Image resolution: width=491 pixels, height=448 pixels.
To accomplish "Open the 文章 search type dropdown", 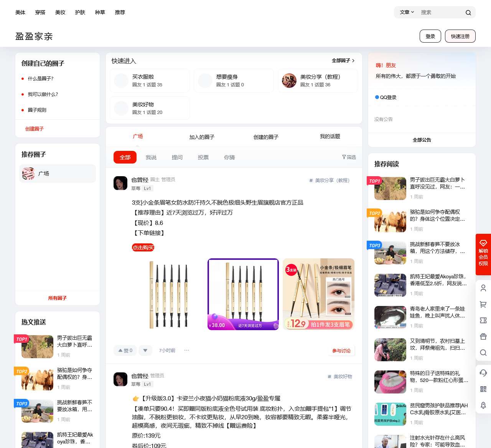I will (406, 12).
